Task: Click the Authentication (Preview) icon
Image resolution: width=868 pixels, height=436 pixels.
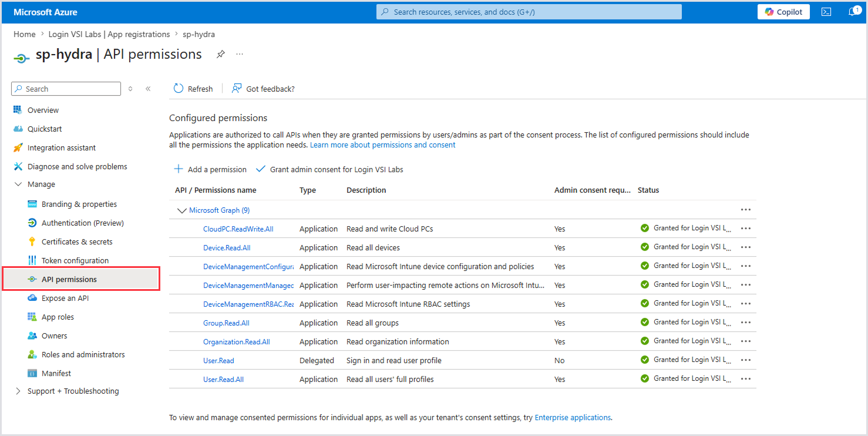Action: point(32,223)
